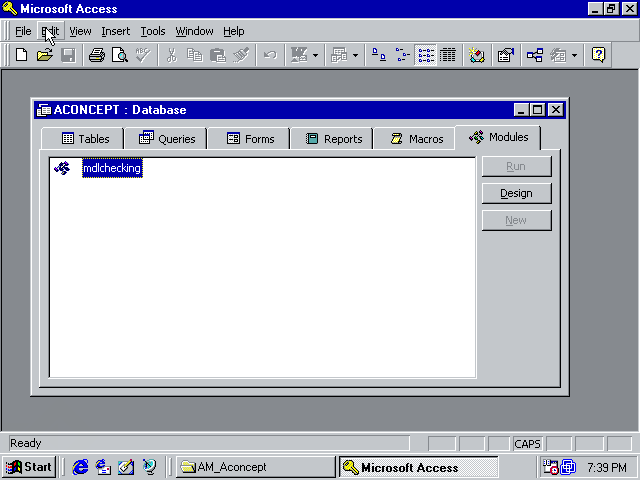Switch to List view

426,55
